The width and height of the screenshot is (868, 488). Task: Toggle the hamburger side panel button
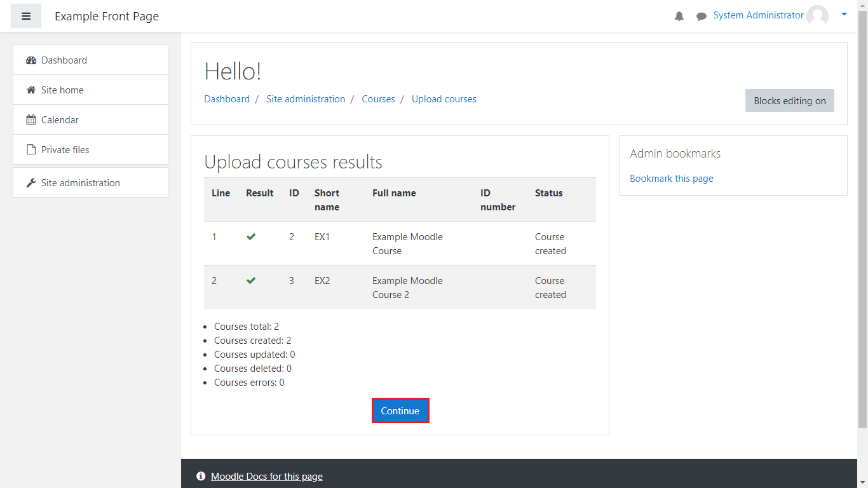[x=26, y=16]
